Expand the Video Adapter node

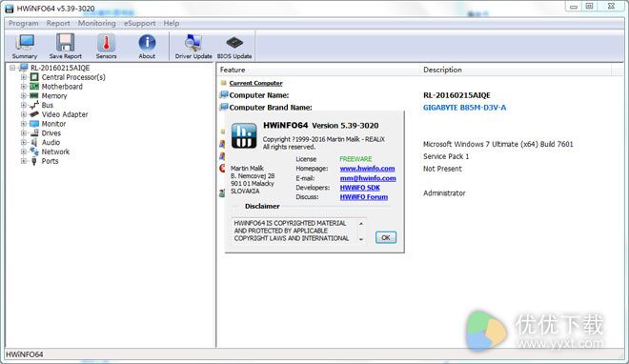click(24, 114)
